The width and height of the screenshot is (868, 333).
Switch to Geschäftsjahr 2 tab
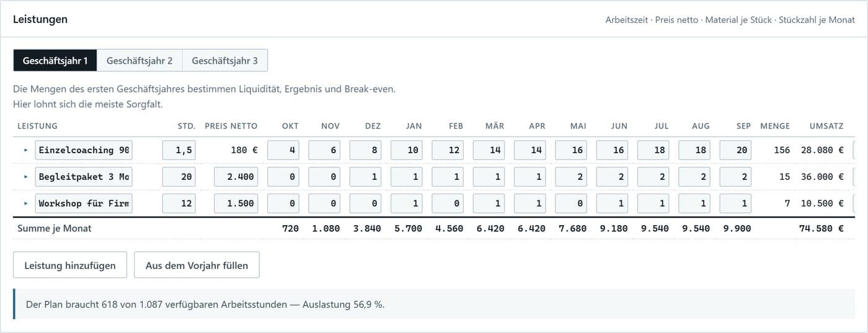(x=139, y=61)
